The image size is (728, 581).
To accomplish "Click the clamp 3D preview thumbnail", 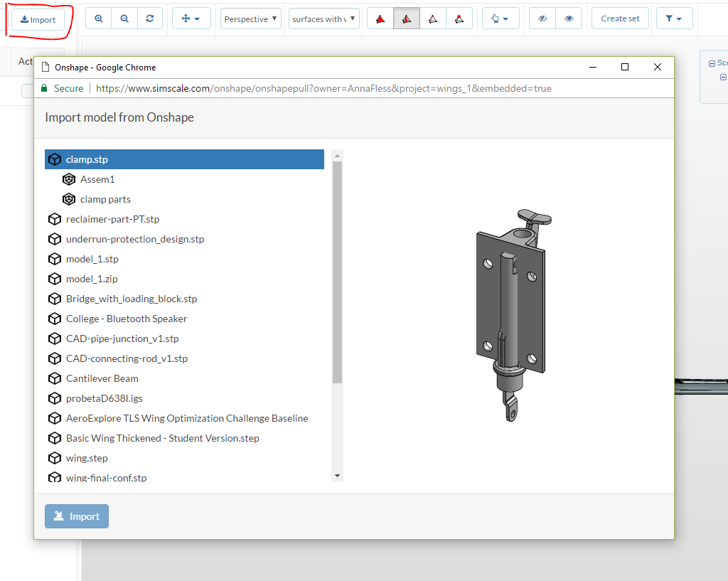I will (510, 315).
